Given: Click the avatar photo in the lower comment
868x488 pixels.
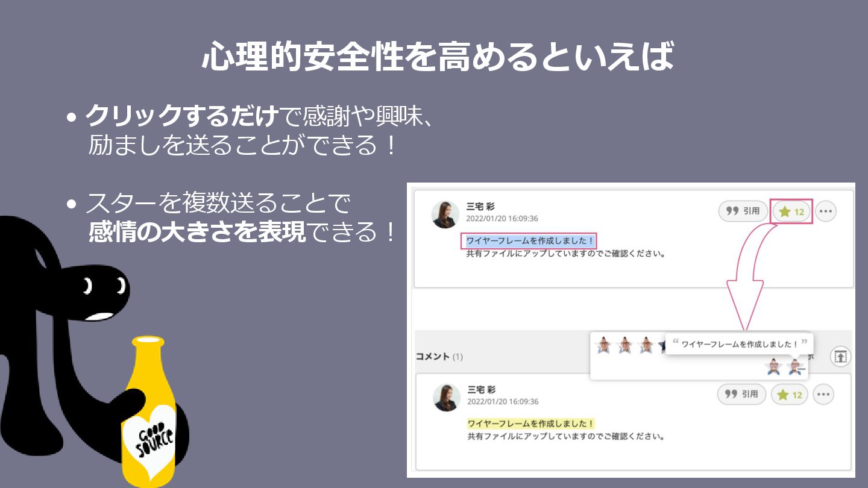Looking at the screenshot, I should 447,398.
